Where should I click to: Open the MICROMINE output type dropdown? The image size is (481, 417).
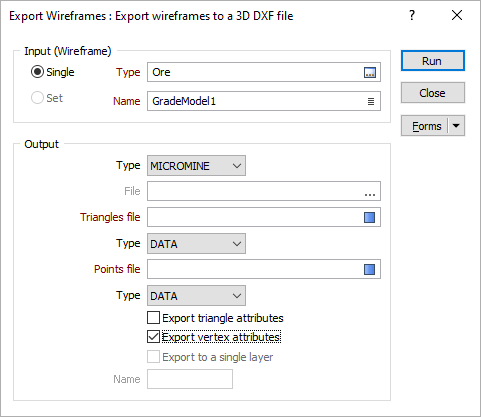pos(196,165)
